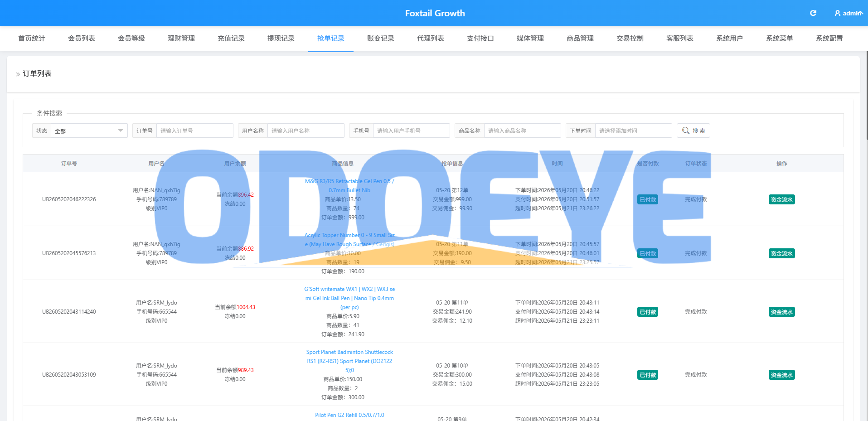This screenshot has height=421, width=868.
Task: Click order number UB2605202043053109
Action: 69,375
